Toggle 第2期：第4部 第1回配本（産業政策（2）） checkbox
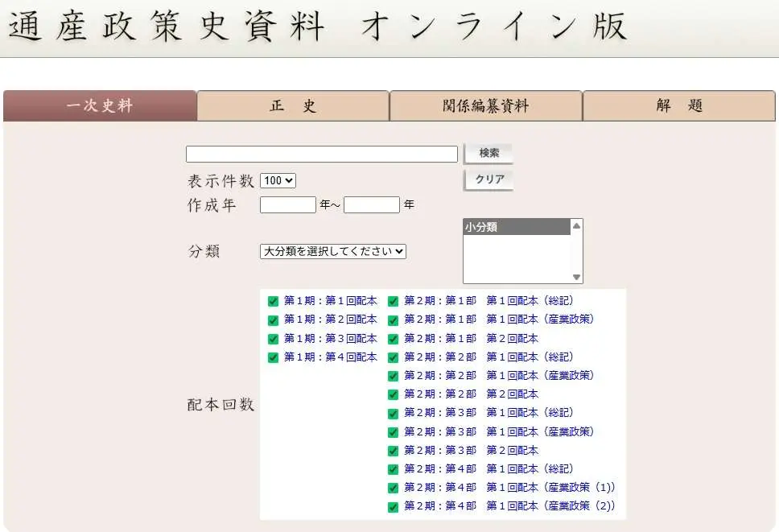Screen dimensions: 779x532 point(393,507)
